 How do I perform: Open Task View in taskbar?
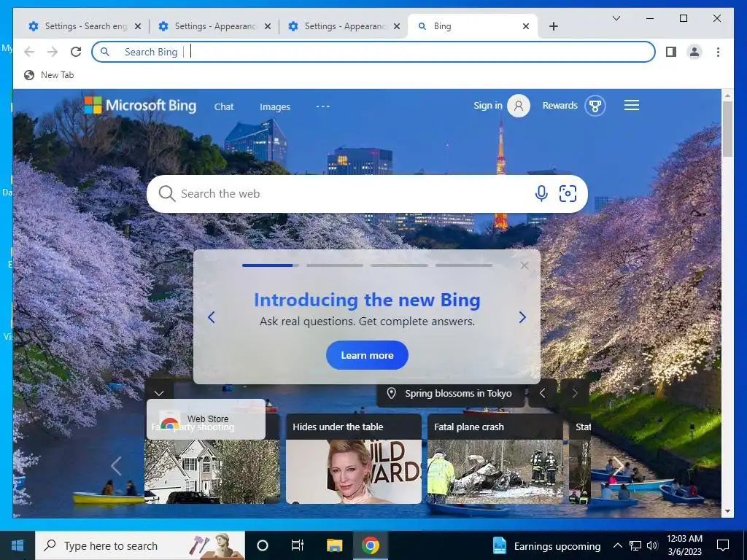(298, 545)
